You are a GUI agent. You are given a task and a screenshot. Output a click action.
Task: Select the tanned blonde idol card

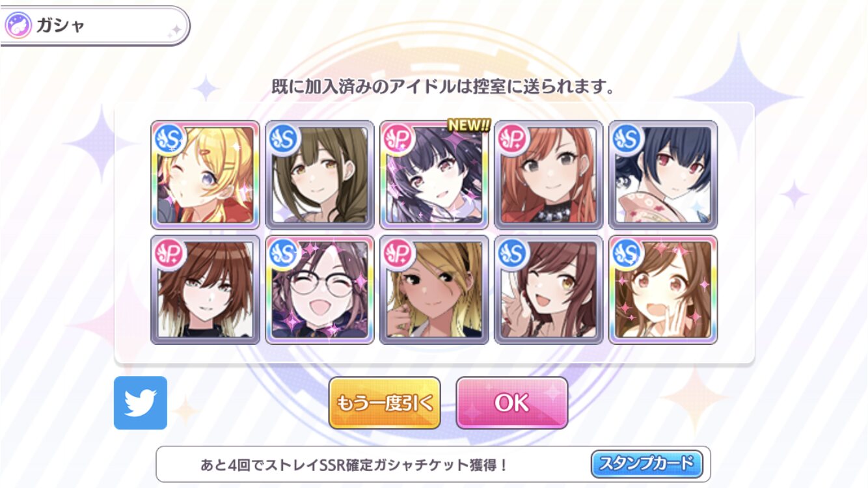(x=434, y=290)
